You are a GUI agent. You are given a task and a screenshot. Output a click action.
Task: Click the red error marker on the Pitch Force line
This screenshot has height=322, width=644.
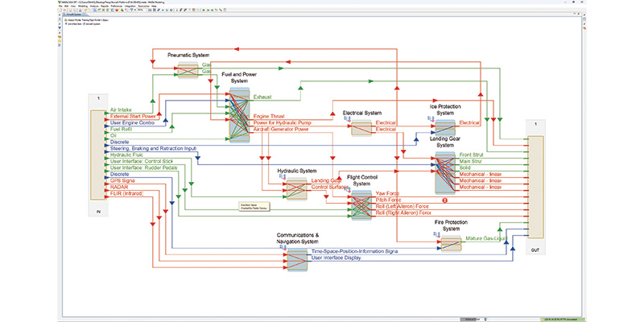tap(444, 200)
